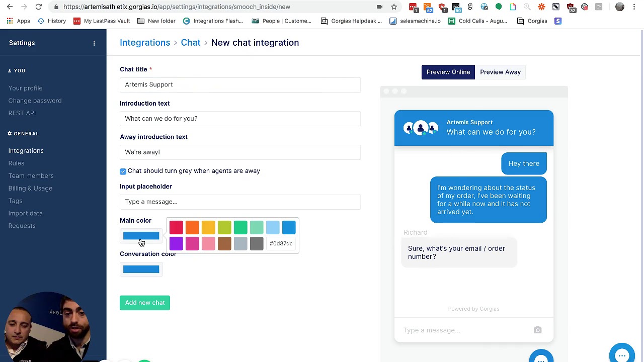Switch to Preview Online
This screenshot has height=362, width=644.
click(448, 72)
